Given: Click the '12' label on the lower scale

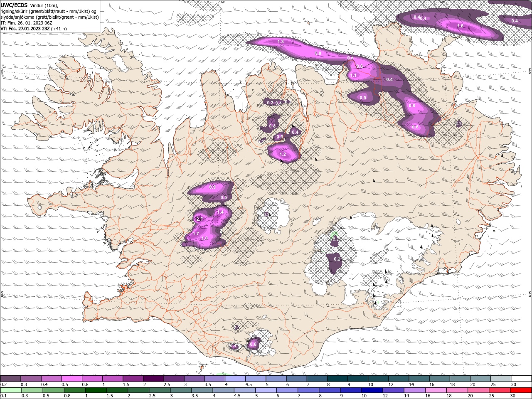Looking at the screenshot, I should click(x=385, y=396).
